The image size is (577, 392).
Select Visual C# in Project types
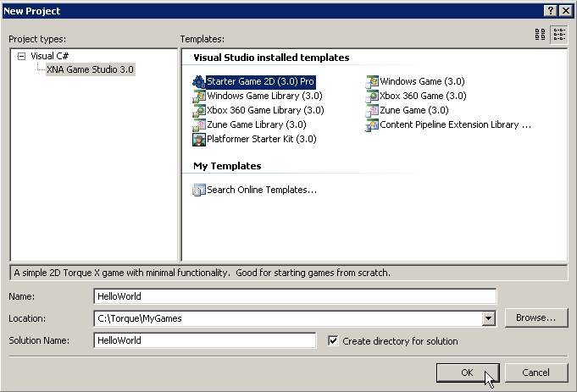tap(49, 56)
